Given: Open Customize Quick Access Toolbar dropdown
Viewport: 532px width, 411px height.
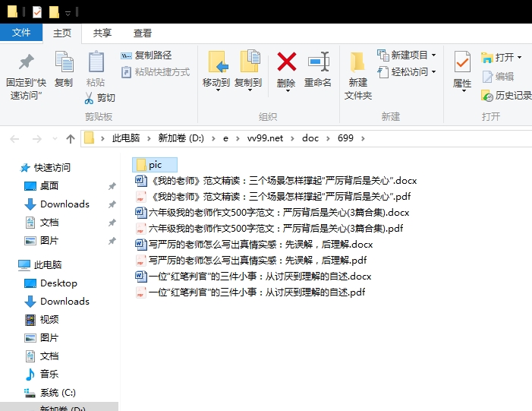Looking at the screenshot, I should point(68,13).
